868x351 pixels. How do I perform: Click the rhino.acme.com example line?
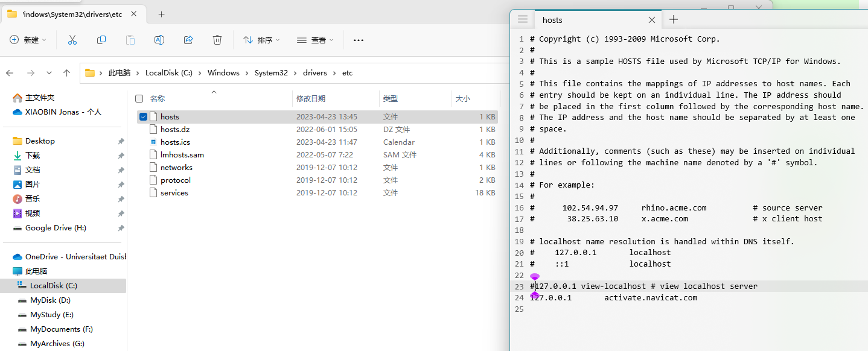pyautogui.click(x=674, y=207)
